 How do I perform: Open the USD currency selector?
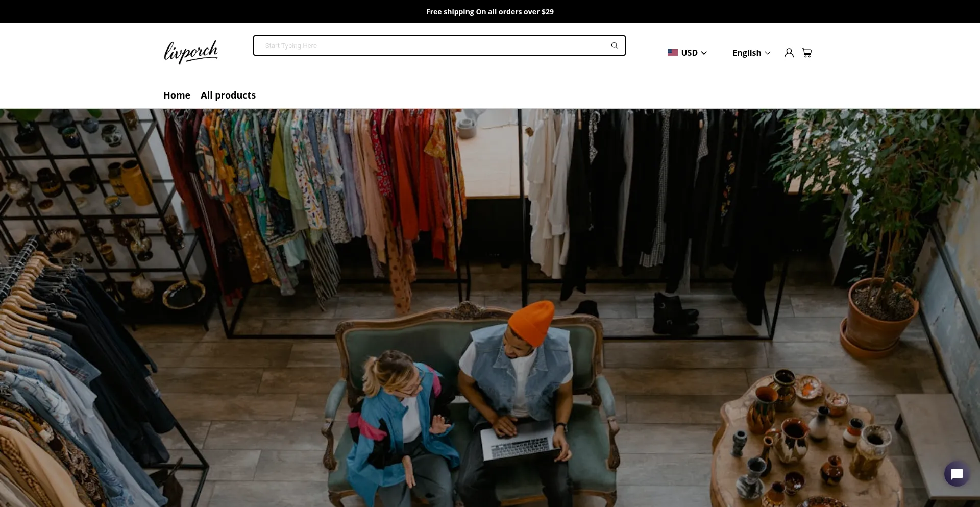point(689,53)
